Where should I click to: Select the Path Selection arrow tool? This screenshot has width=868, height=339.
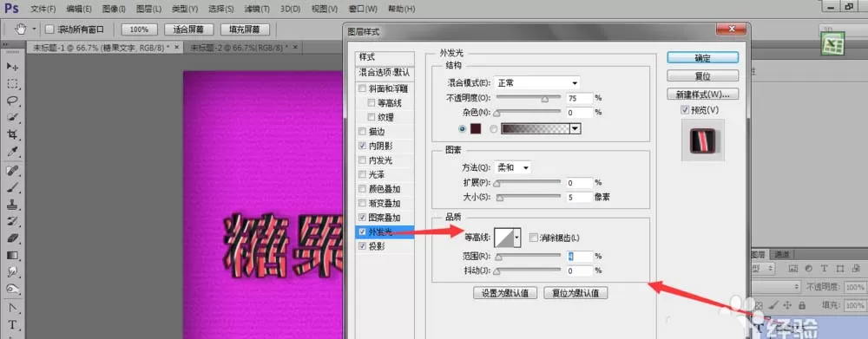[x=12, y=308]
